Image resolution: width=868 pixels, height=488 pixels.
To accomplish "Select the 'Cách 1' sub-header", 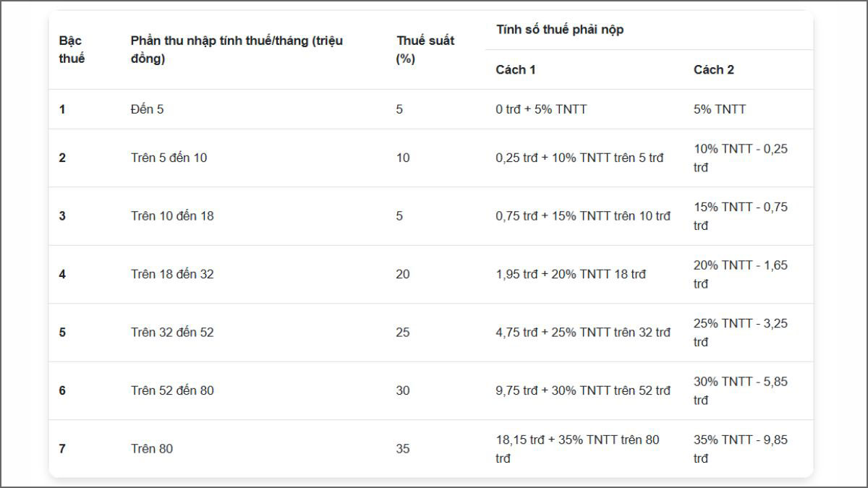I will point(516,70).
